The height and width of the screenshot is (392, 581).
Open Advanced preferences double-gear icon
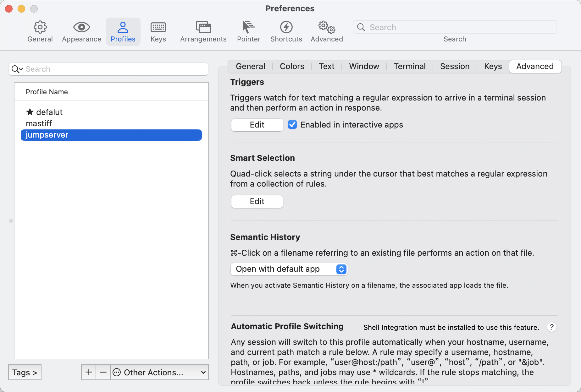pos(327,31)
